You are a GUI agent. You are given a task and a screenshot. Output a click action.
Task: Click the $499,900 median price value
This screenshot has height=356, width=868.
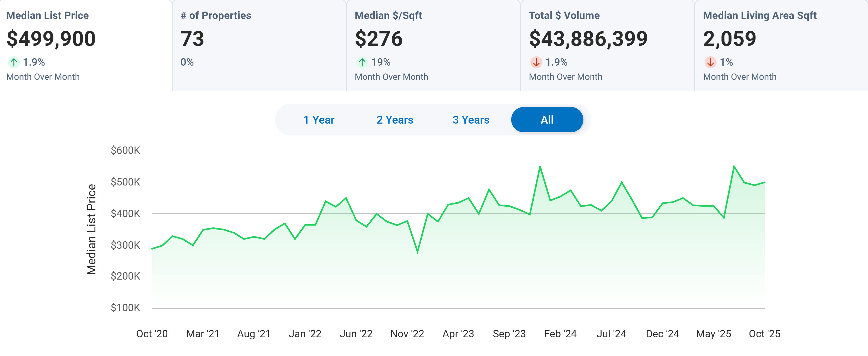point(51,39)
